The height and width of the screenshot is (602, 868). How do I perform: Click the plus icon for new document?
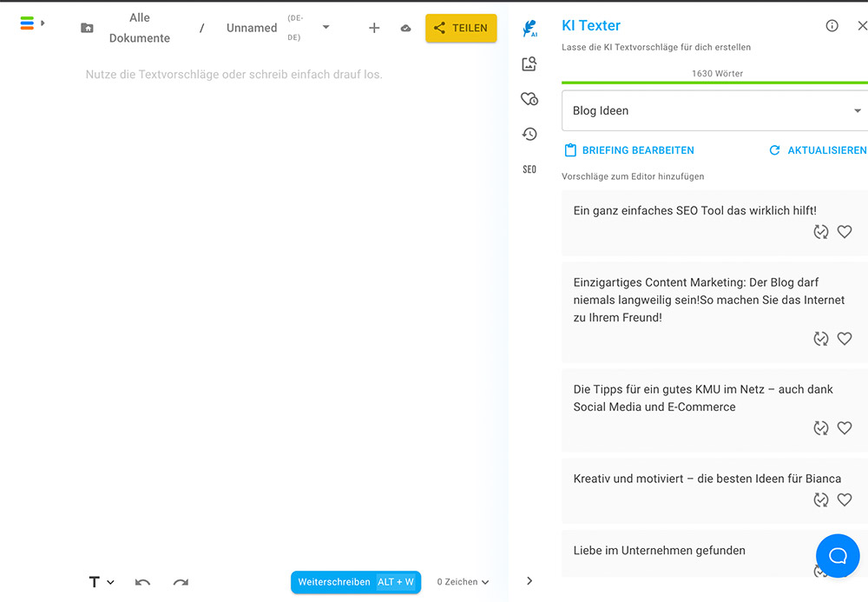tap(374, 28)
